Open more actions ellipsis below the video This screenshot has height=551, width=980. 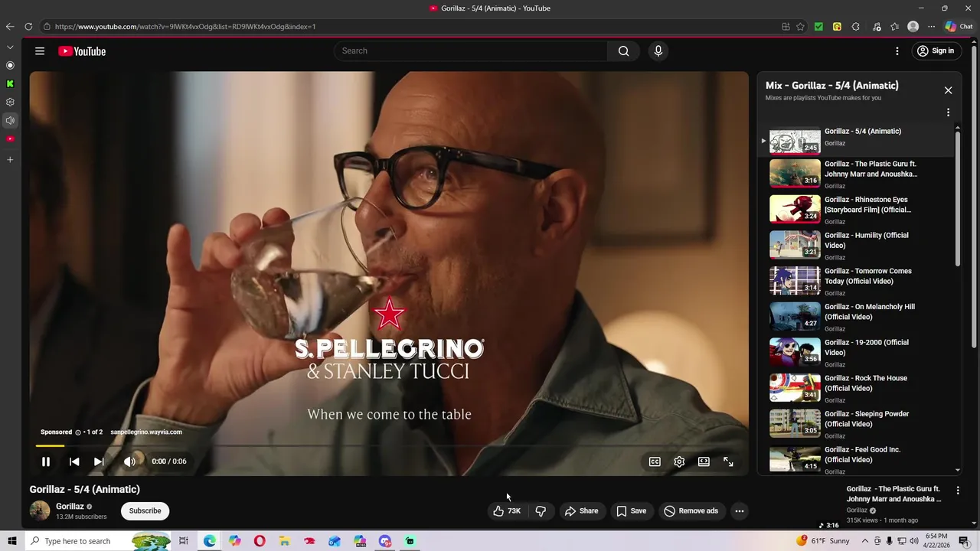(740, 510)
